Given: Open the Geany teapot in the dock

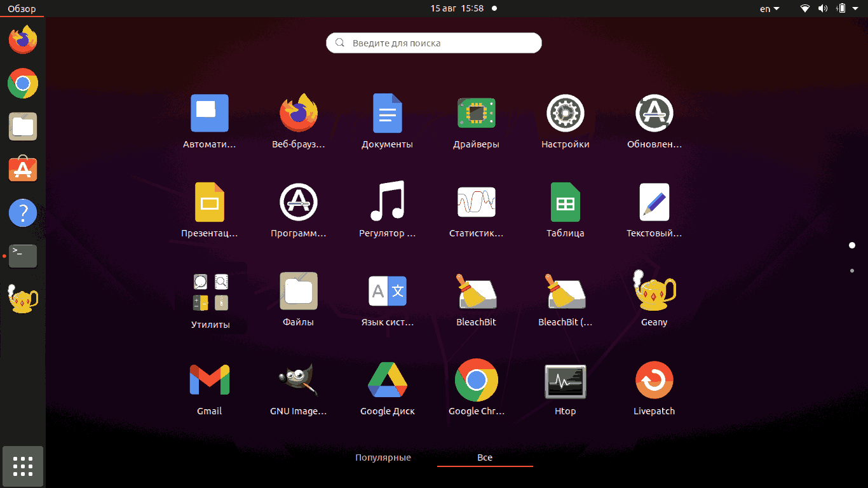Looking at the screenshot, I should pyautogui.click(x=23, y=299).
